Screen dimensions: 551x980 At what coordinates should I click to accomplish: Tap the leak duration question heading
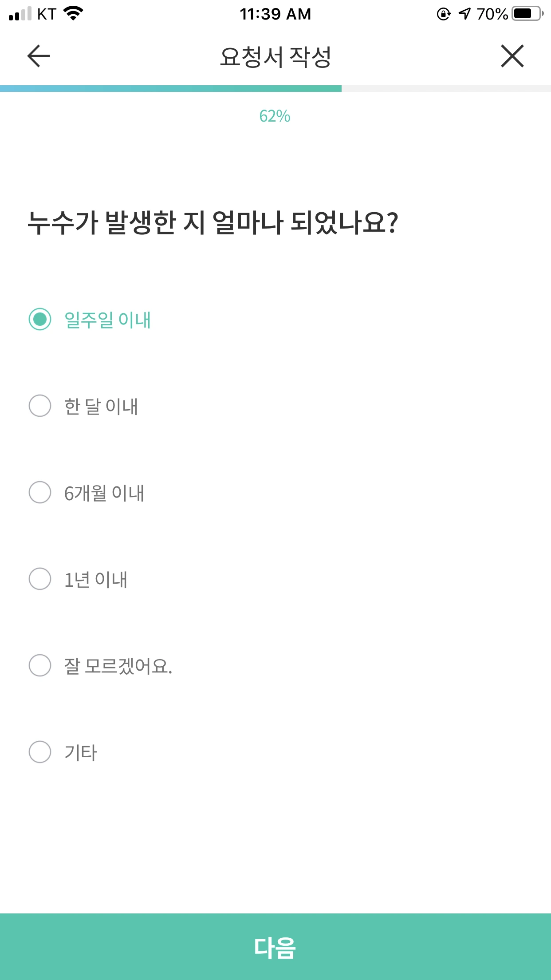coord(213,223)
